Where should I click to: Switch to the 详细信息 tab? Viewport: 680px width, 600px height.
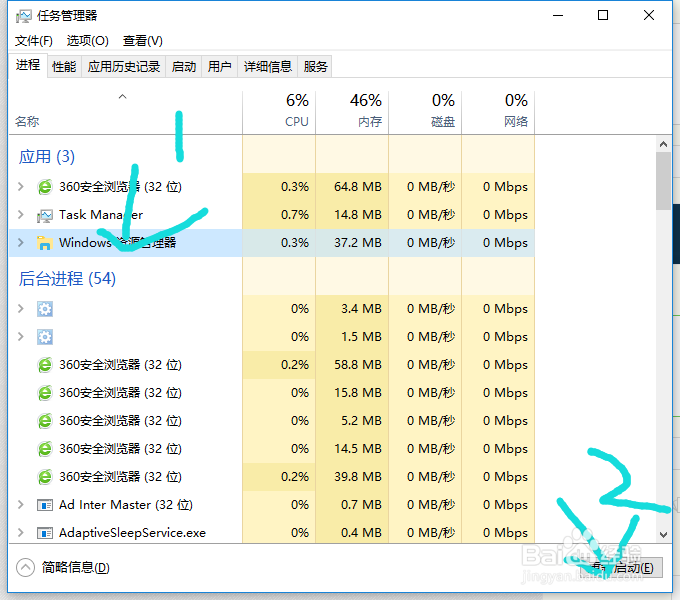(268, 67)
